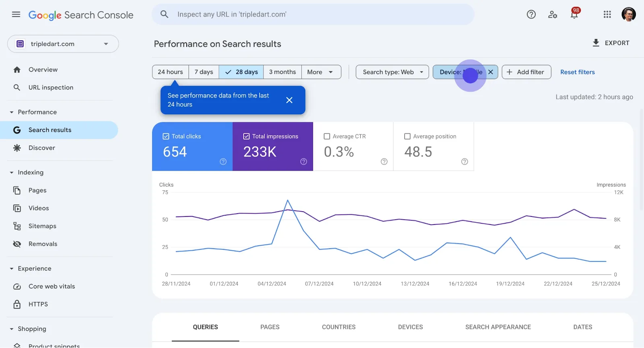Open the main hamburger menu

click(16, 14)
